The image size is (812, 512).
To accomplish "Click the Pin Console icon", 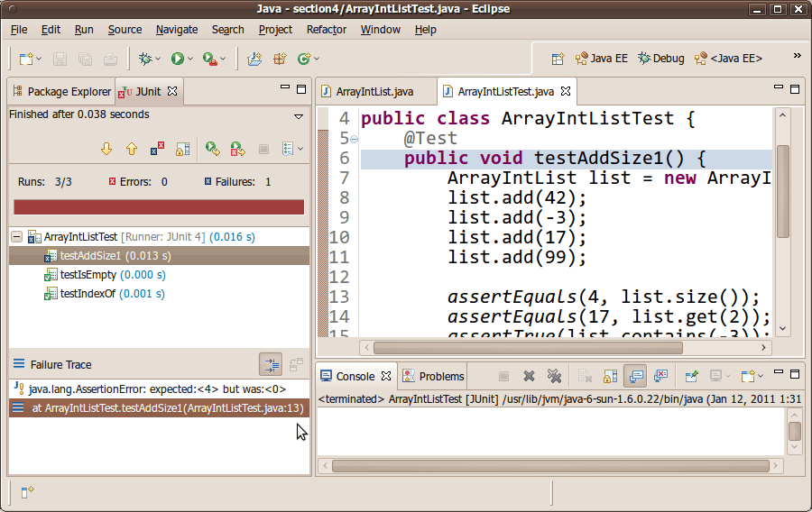I will pyautogui.click(x=691, y=376).
